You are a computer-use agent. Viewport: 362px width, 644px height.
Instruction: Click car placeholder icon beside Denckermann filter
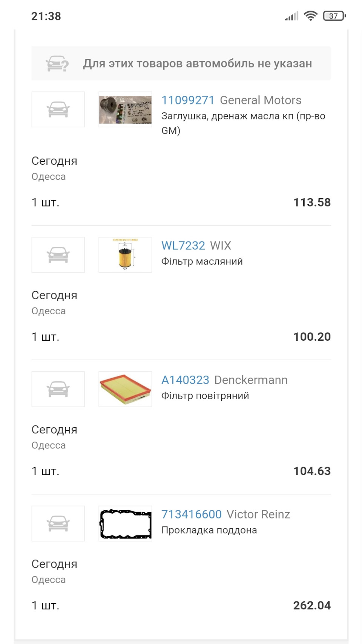click(x=58, y=389)
